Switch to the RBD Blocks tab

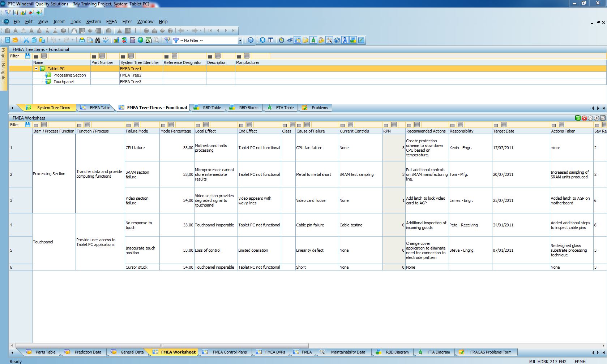pos(244,108)
